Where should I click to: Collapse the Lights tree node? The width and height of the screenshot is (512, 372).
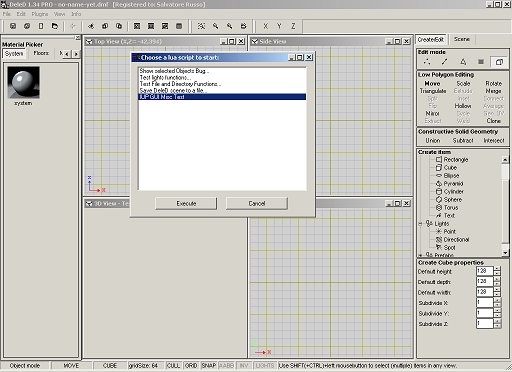(x=421, y=224)
